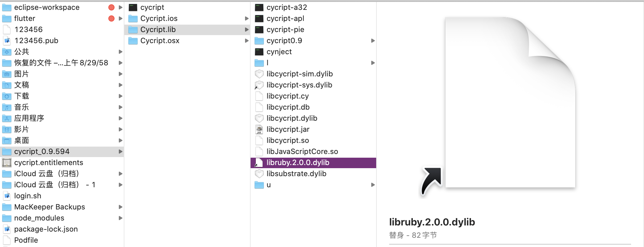Select the 123456.pub file icon
This screenshot has height=247, width=644.
[x=7, y=41]
